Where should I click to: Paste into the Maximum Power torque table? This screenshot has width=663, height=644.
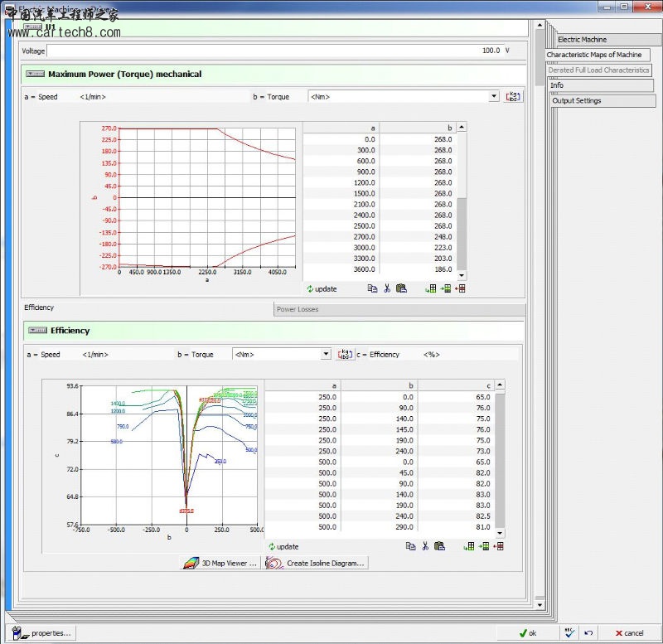(401, 288)
